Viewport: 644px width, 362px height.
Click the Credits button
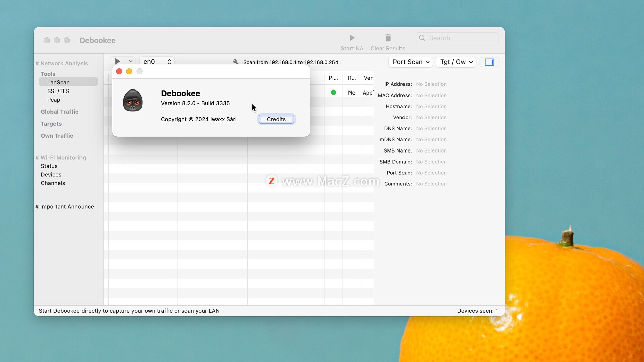pos(276,119)
